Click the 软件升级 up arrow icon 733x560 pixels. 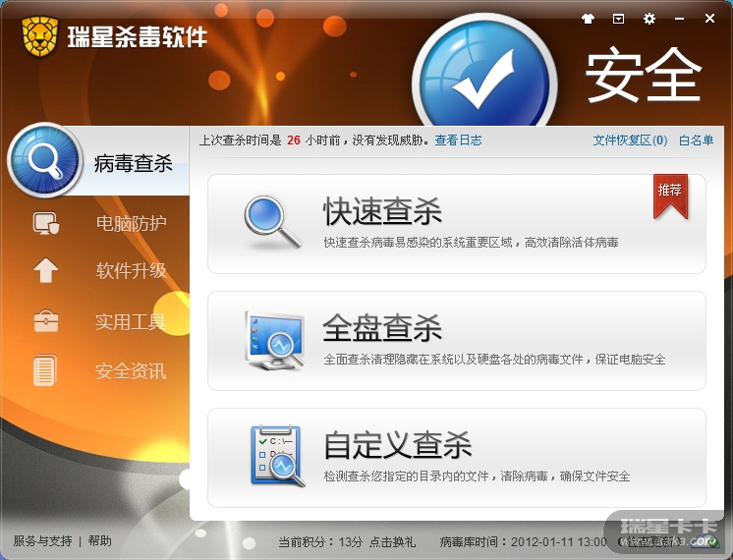tap(46, 270)
